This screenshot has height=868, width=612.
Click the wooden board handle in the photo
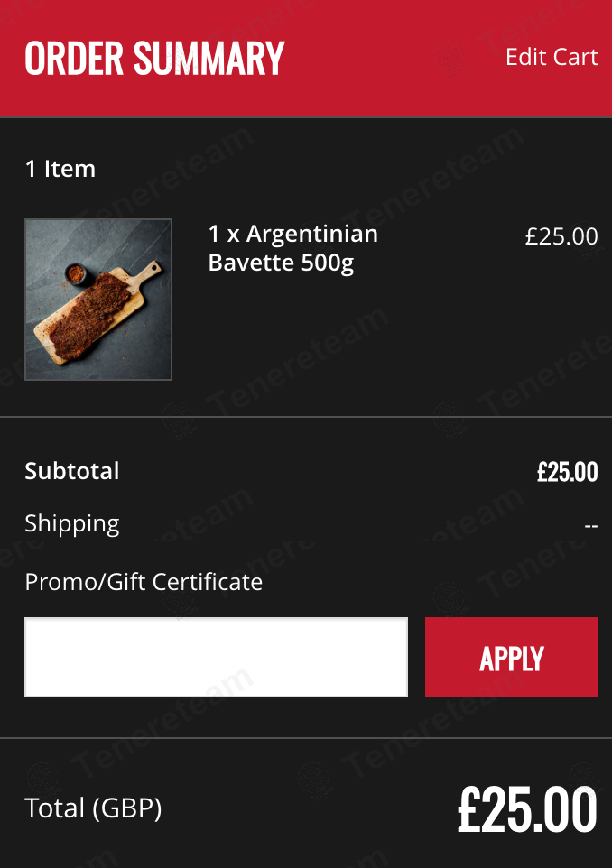point(148,272)
